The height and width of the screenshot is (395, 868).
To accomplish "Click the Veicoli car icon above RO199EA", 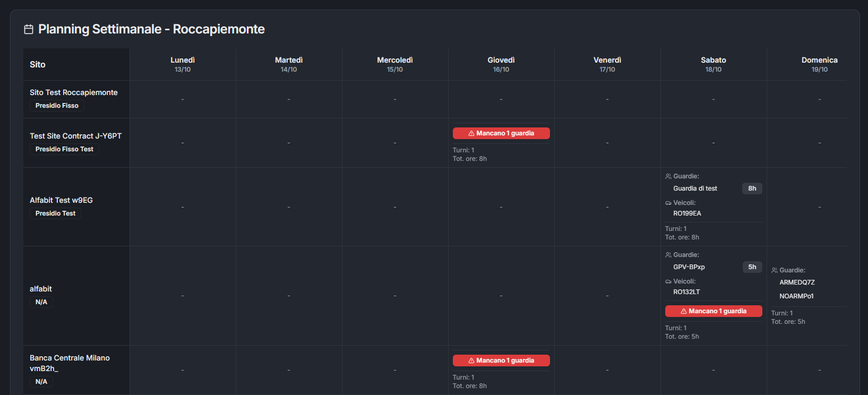I will click(x=668, y=203).
